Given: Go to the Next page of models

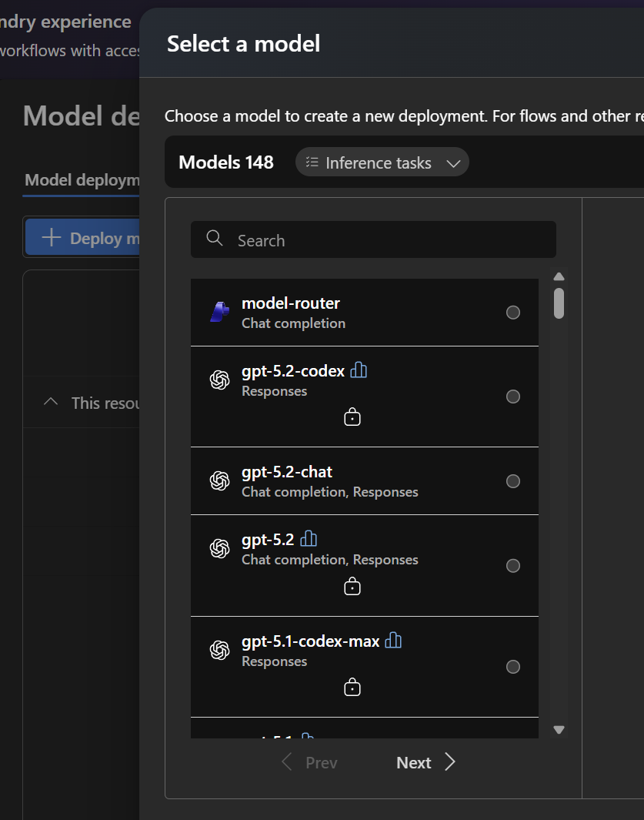Looking at the screenshot, I should (425, 762).
